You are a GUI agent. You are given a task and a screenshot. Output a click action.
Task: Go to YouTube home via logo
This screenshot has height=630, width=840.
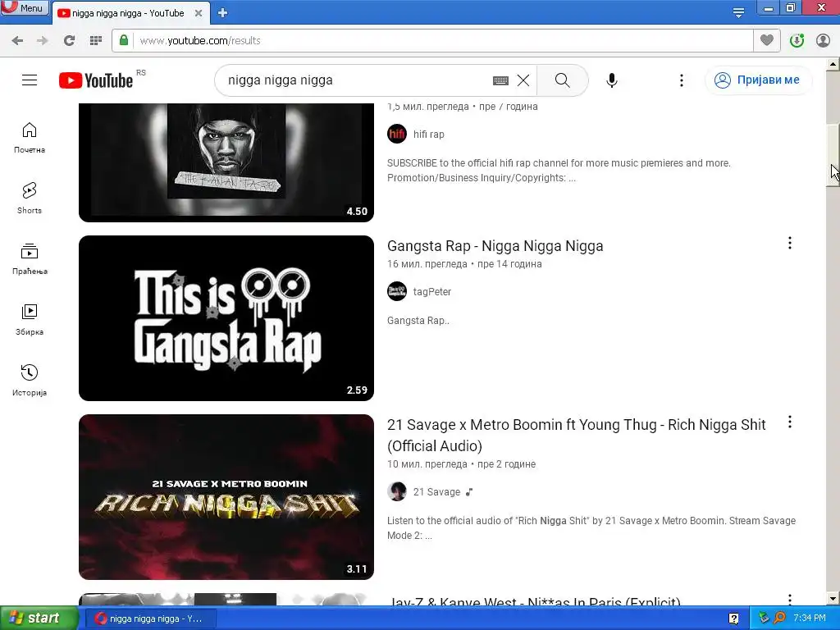point(96,80)
